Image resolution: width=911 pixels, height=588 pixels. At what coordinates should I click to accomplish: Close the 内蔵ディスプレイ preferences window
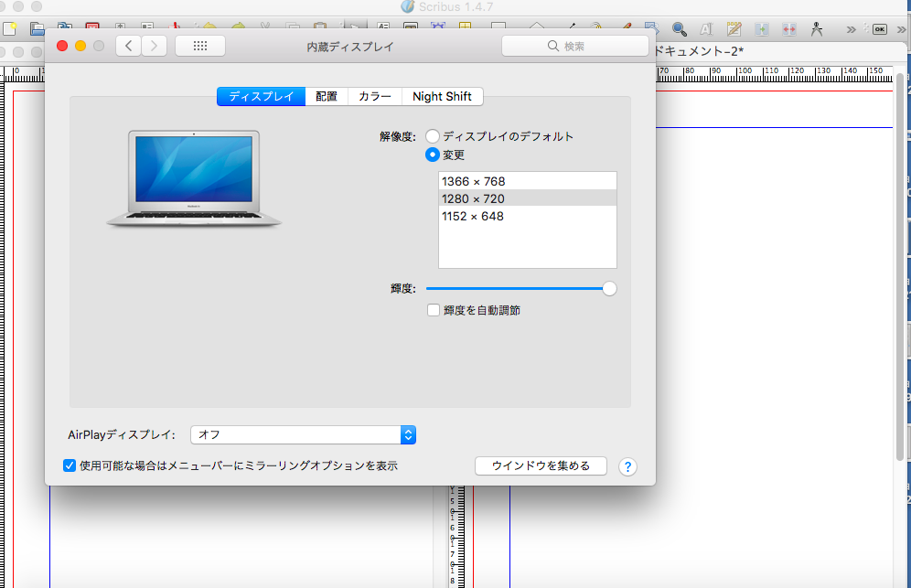(62, 46)
